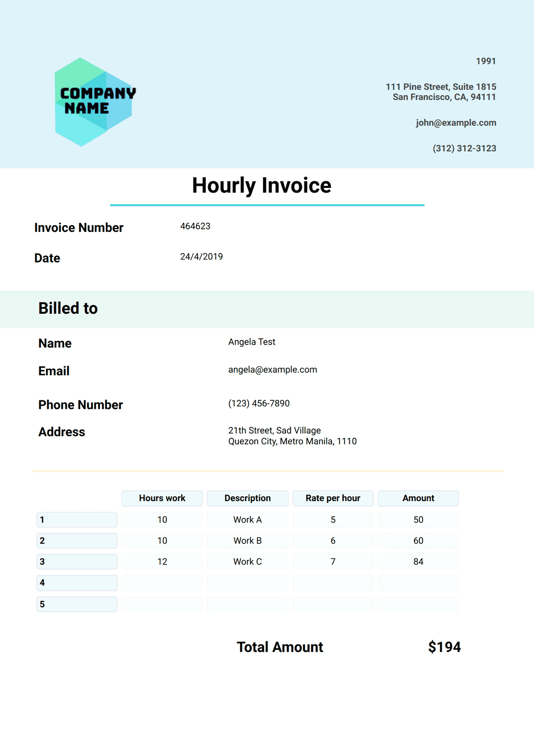Click the amount cell showing 84
The width and height of the screenshot is (534, 756).
418,561
